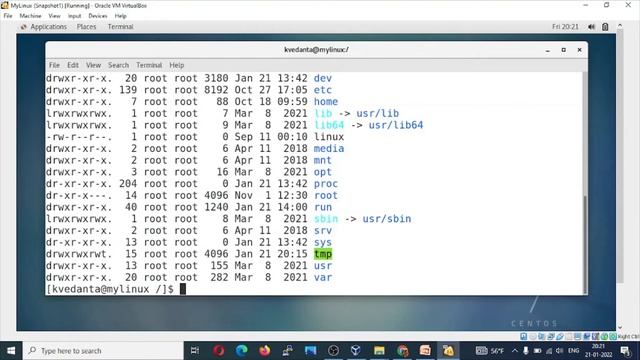Image resolution: width=640 pixels, height=360 pixels.
Task: Open PowerPoint from the taskbar
Action: [x=425, y=351]
